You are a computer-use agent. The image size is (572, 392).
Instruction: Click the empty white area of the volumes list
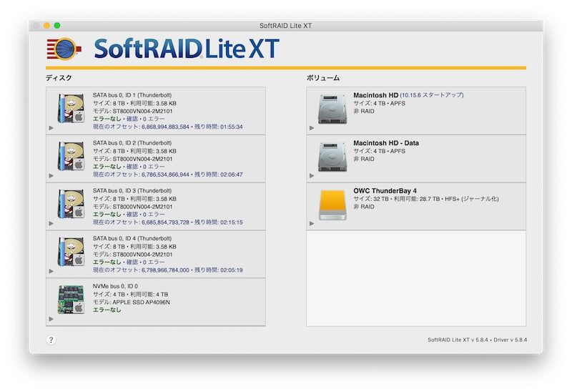[x=416, y=278]
